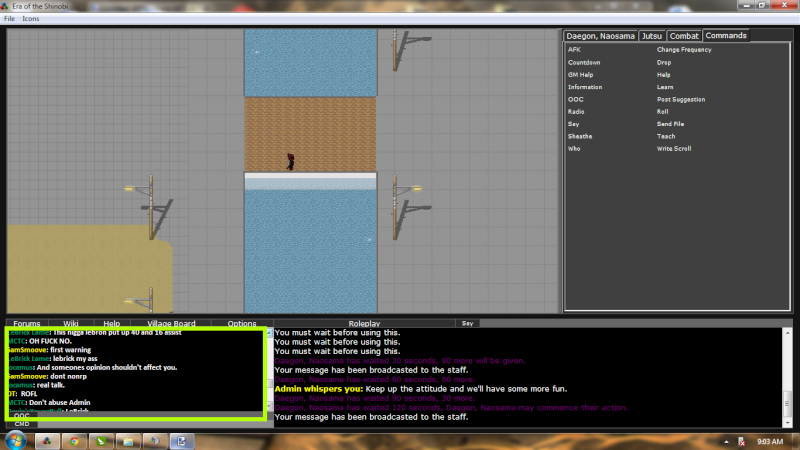Click the CMD mode button

click(x=22, y=424)
